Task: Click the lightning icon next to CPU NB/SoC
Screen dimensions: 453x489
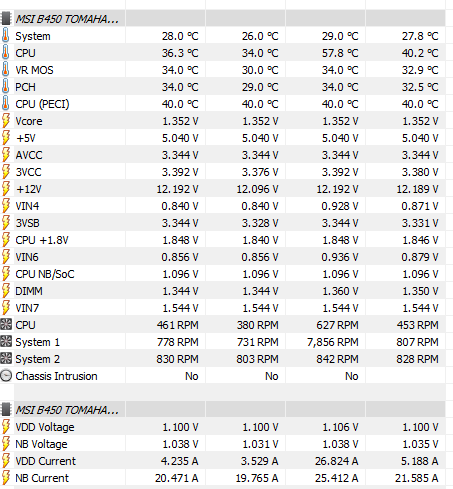Action: tap(6, 274)
